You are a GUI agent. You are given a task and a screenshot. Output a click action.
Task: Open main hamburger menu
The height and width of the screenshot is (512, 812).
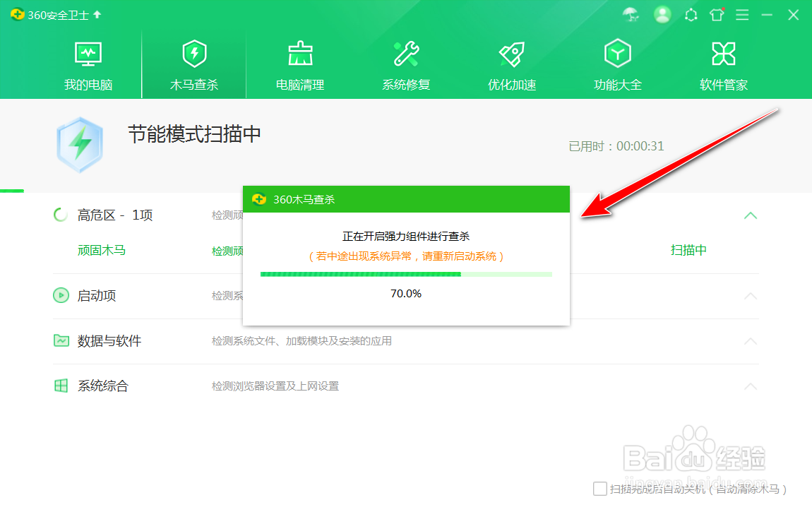click(x=742, y=15)
